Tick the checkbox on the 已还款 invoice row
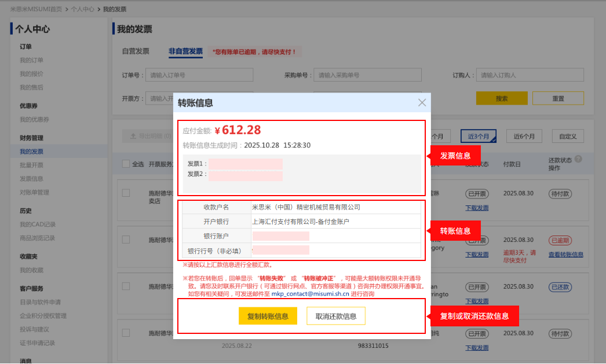 click(x=126, y=287)
